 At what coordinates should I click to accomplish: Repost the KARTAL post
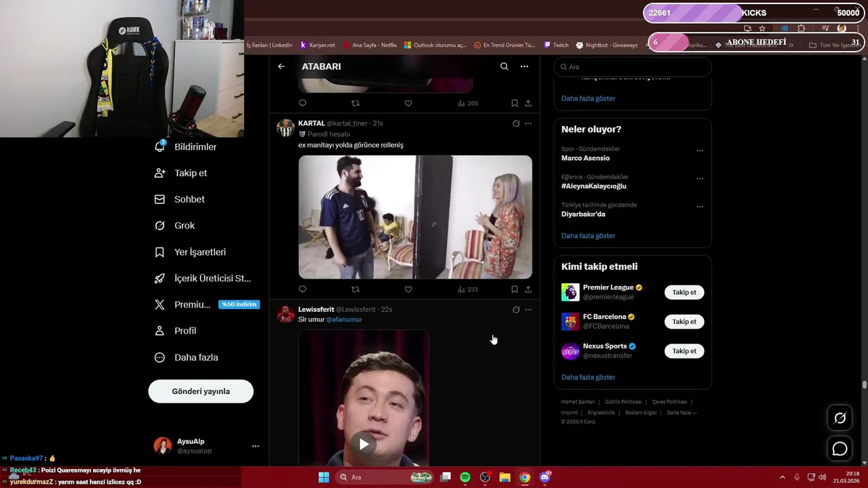click(x=355, y=289)
